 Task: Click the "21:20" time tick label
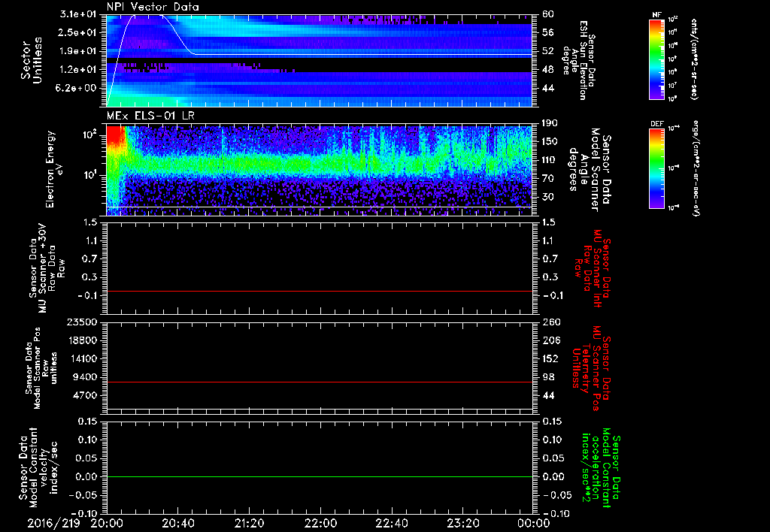[x=250, y=523]
